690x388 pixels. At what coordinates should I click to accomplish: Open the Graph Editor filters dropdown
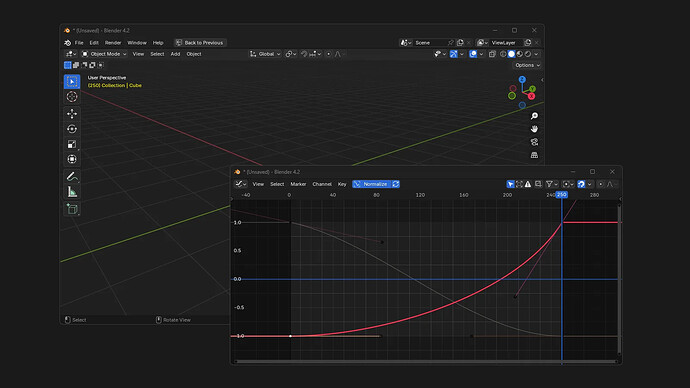click(x=552, y=184)
